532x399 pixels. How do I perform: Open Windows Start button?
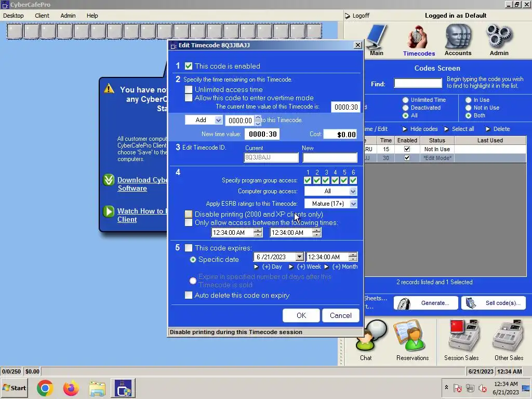pyautogui.click(x=14, y=388)
